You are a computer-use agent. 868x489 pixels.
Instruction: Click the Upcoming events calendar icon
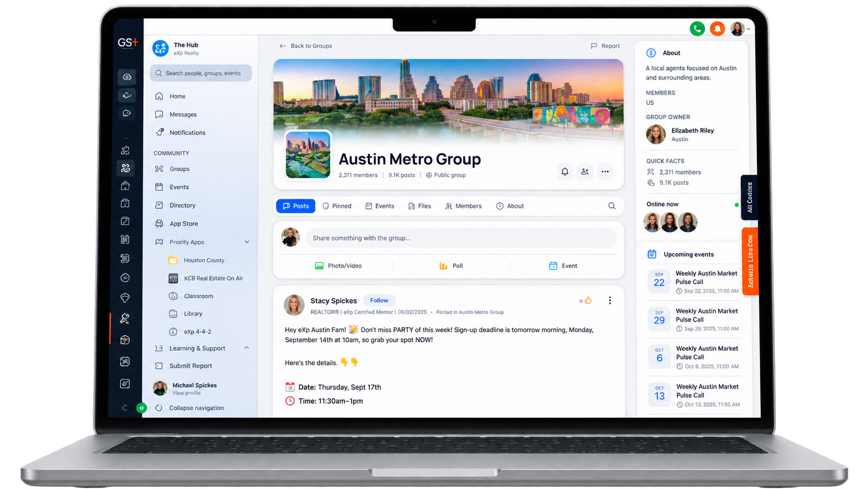click(652, 254)
